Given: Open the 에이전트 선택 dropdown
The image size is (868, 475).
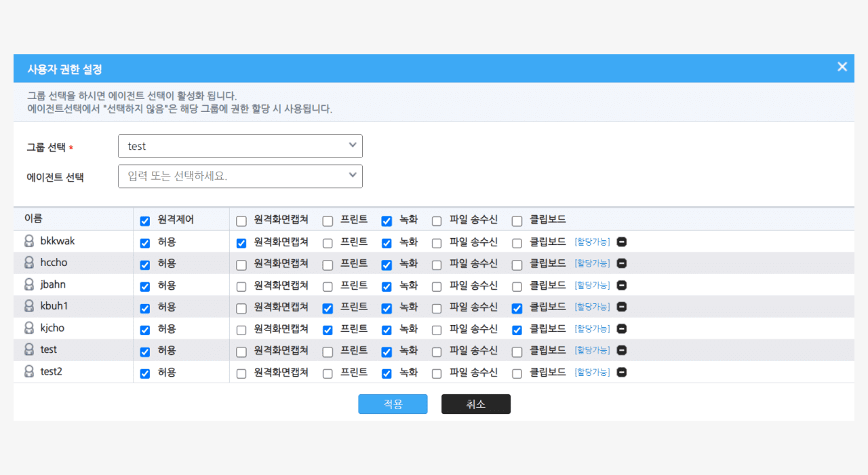Looking at the screenshot, I should (240, 176).
